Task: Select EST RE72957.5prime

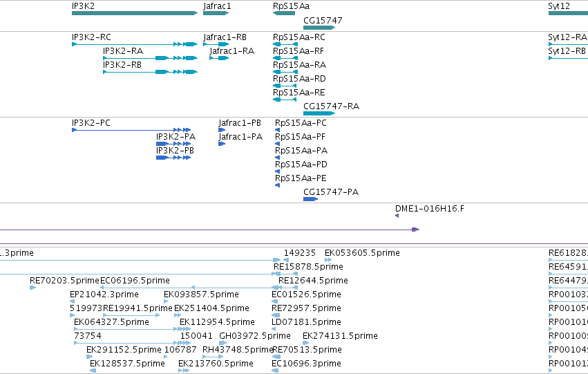Action: tap(276, 315)
